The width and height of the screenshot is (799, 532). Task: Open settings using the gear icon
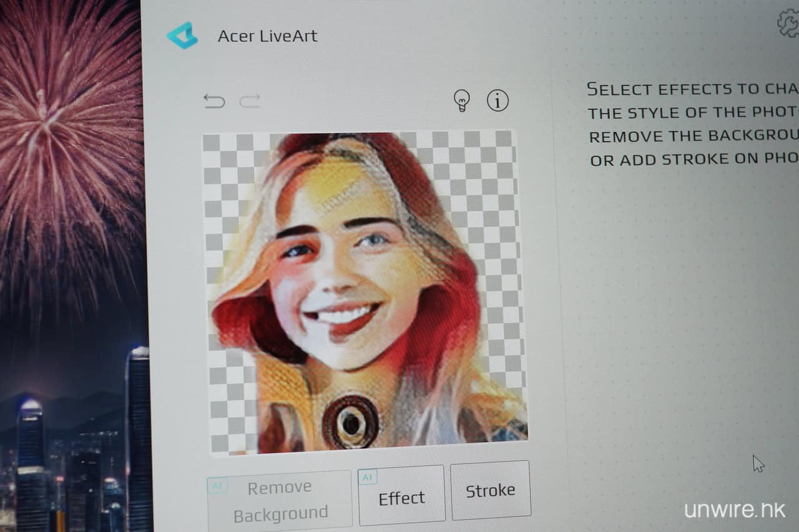pyautogui.click(x=788, y=22)
